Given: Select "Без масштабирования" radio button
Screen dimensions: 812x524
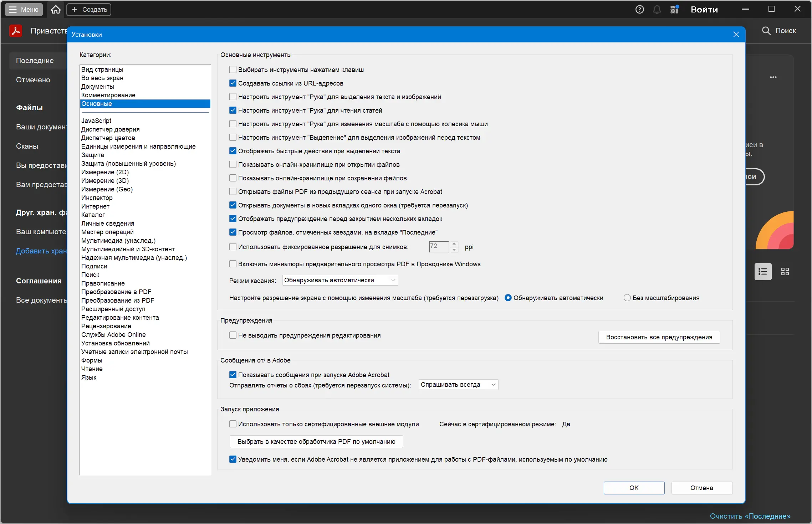Looking at the screenshot, I should (x=627, y=298).
